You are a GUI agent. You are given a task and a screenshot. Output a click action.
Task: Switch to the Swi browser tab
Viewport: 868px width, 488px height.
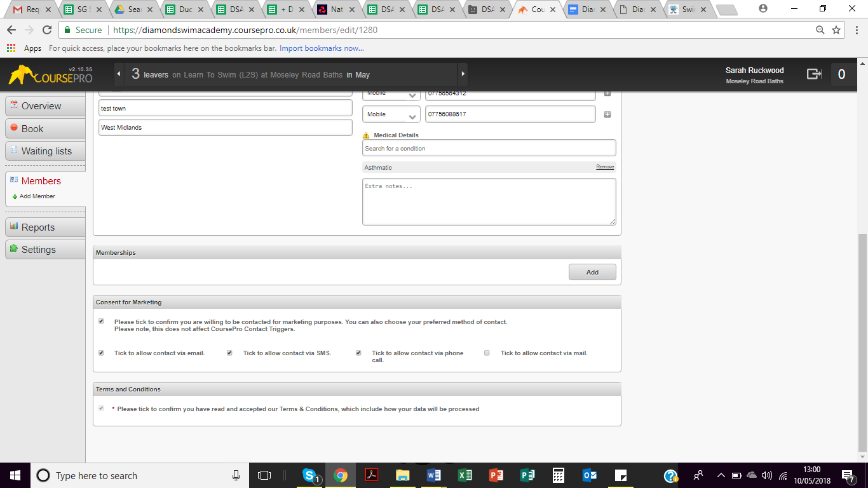coord(689,10)
